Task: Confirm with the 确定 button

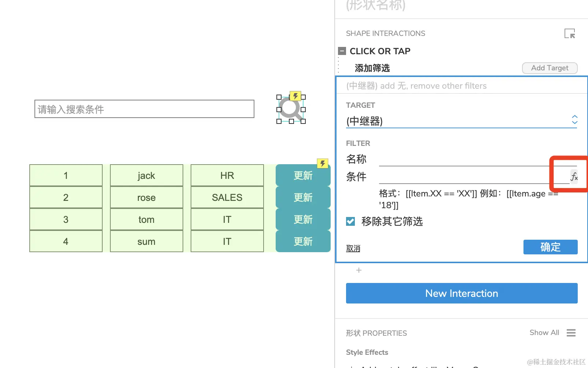Action: click(550, 247)
